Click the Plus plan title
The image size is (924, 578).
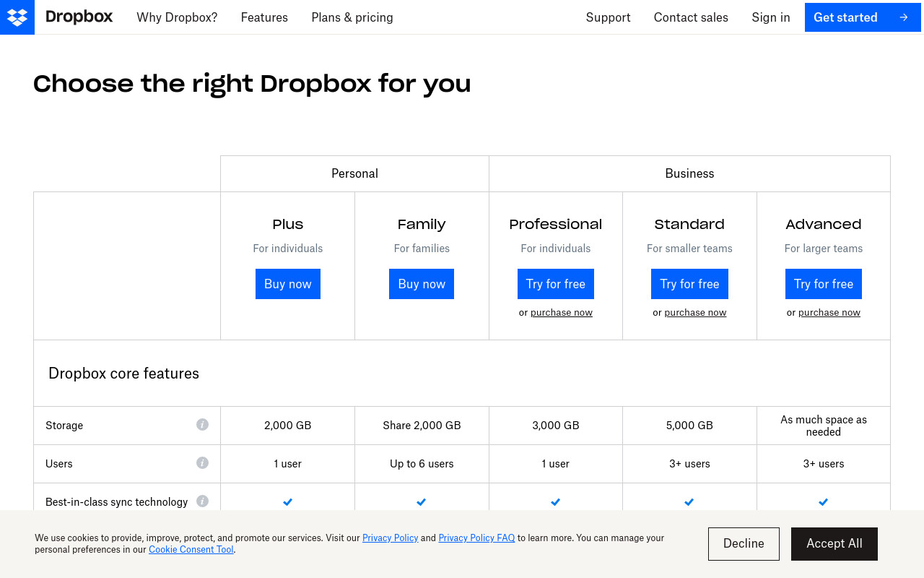(x=288, y=224)
